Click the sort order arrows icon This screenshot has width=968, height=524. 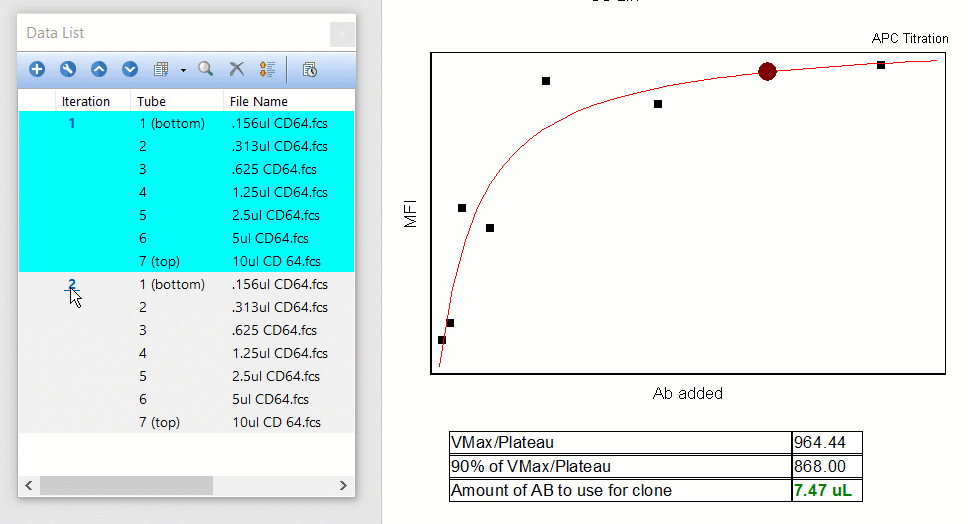click(267, 69)
